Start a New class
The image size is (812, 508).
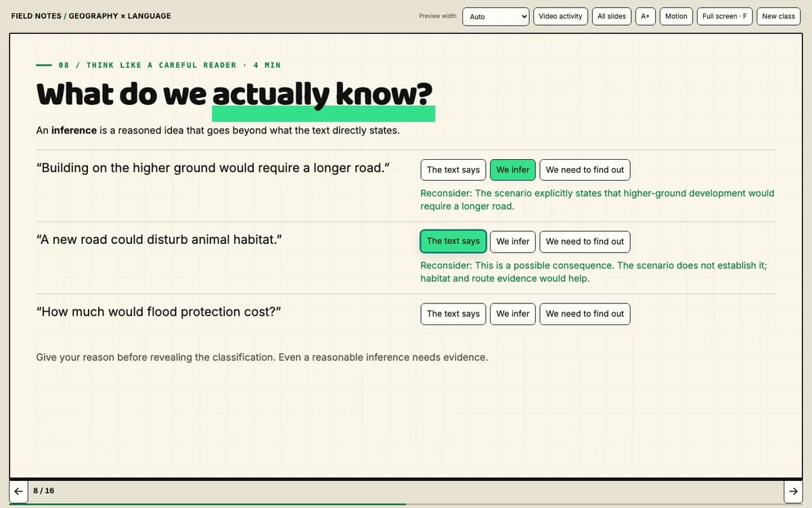coord(778,16)
